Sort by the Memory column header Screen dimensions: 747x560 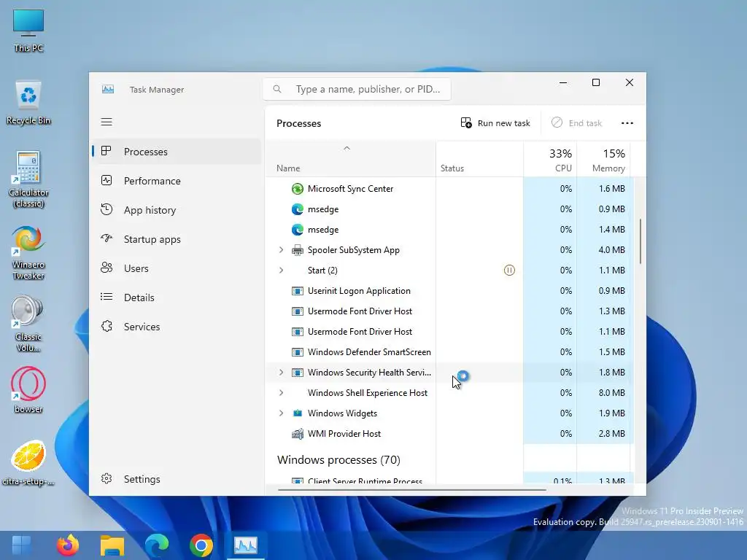click(603, 160)
